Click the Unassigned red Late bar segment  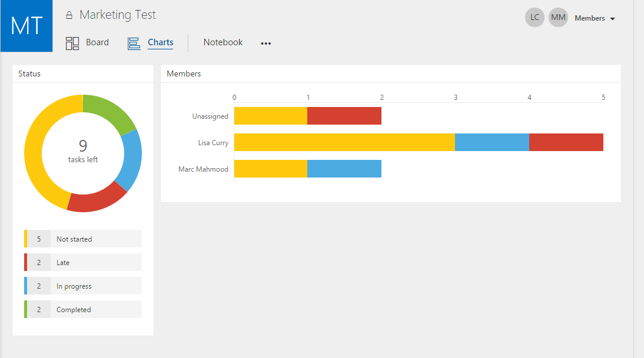(x=344, y=116)
